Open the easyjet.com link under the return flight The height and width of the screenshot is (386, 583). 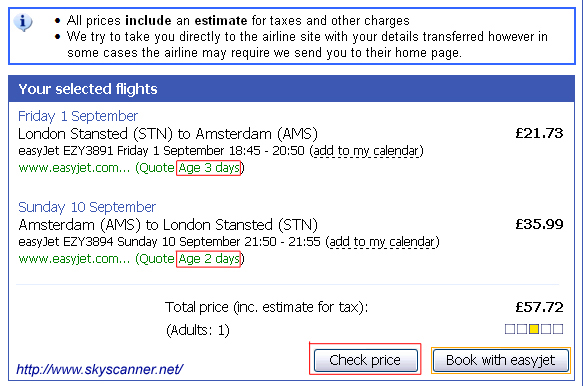click(74, 258)
